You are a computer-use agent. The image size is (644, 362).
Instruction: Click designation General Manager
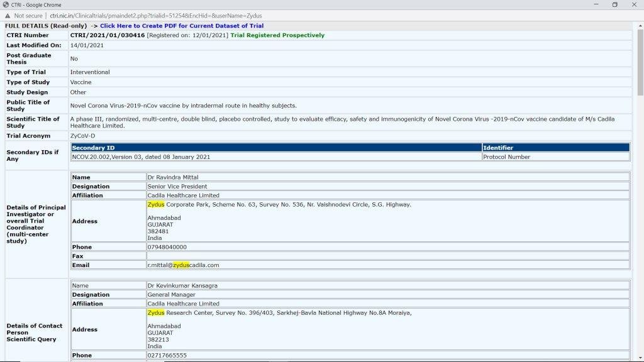171,295
